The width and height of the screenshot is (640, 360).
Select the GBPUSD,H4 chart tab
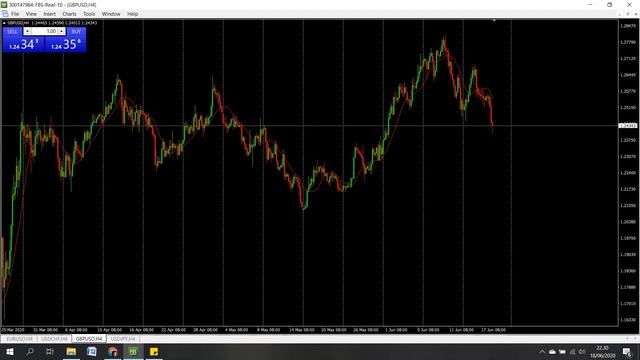[89, 339]
